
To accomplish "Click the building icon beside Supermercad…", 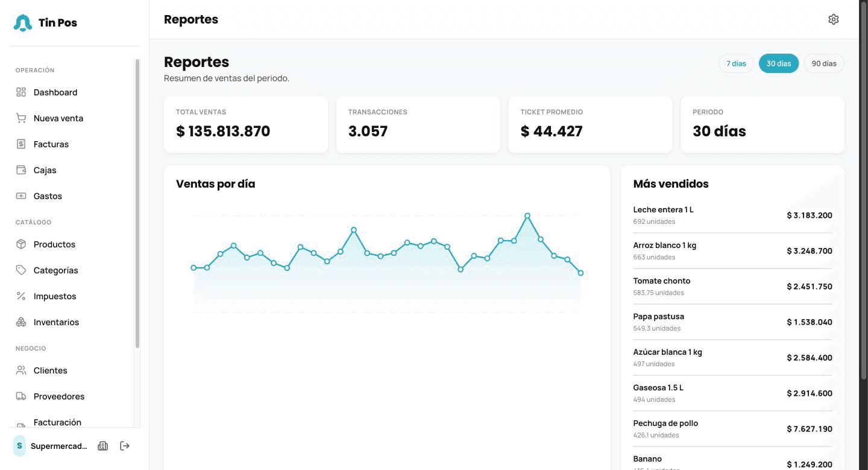I will tap(103, 446).
